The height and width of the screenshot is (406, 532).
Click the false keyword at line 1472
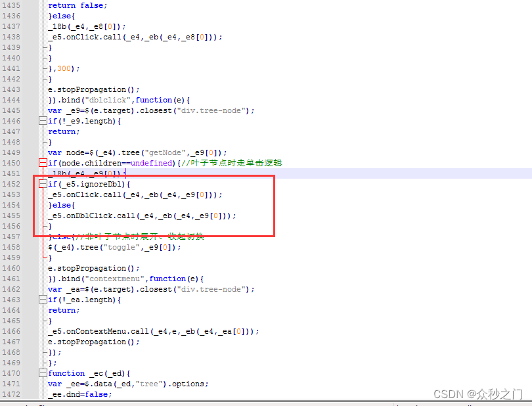[x=98, y=394]
